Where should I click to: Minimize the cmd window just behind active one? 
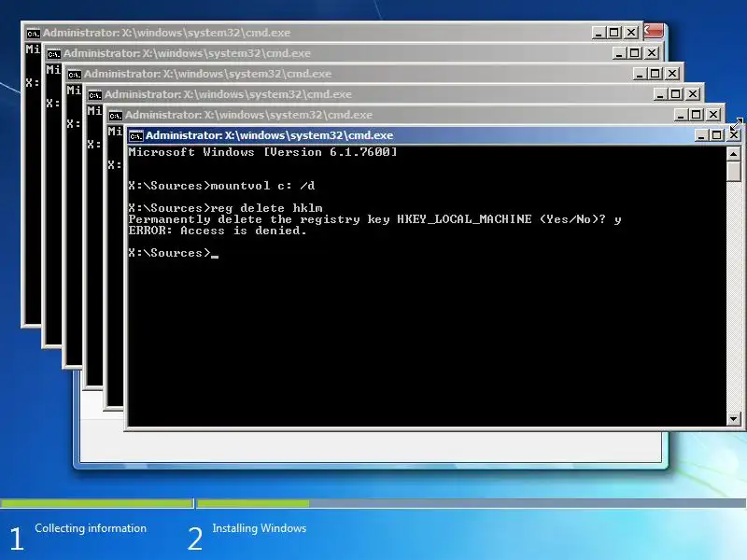point(681,114)
